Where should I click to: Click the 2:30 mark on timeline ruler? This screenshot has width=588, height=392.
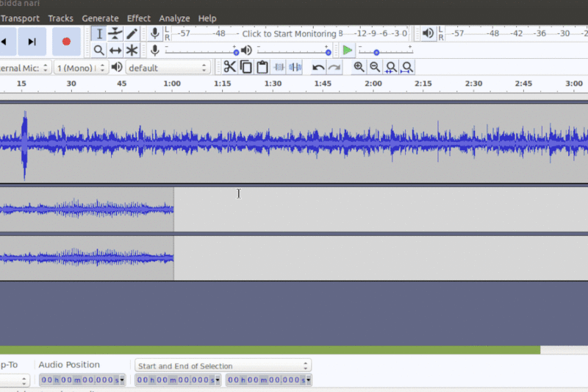[473, 84]
